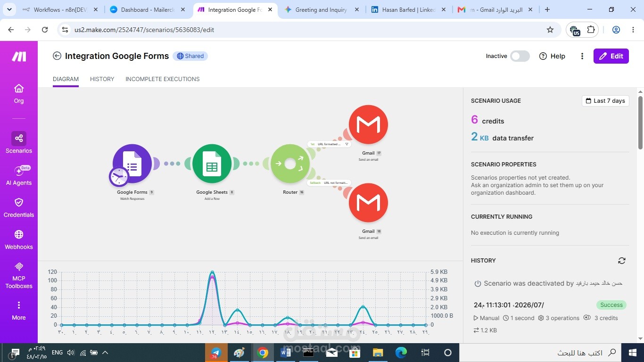Click the filter icon on the 1st route
644x362 pixels.
[x=347, y=144]
